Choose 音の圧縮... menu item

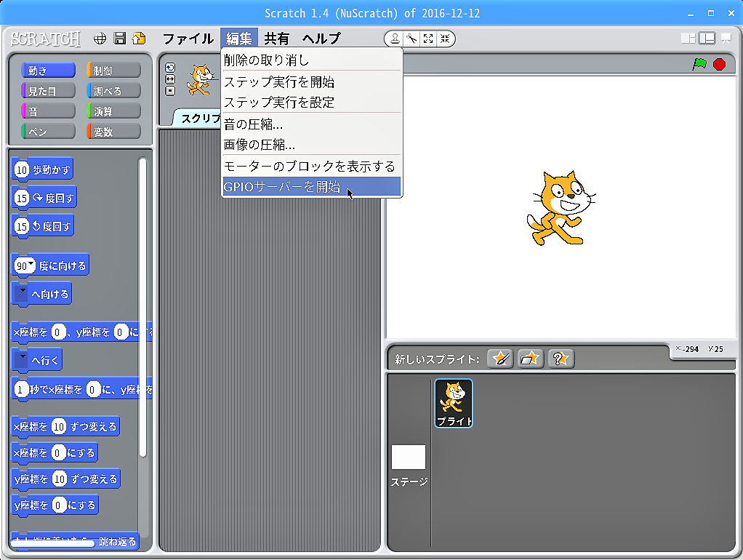312,124
